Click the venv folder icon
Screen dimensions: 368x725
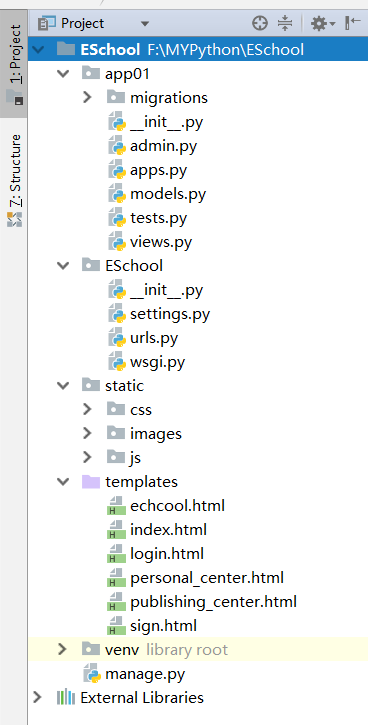[x=91, y=649]
